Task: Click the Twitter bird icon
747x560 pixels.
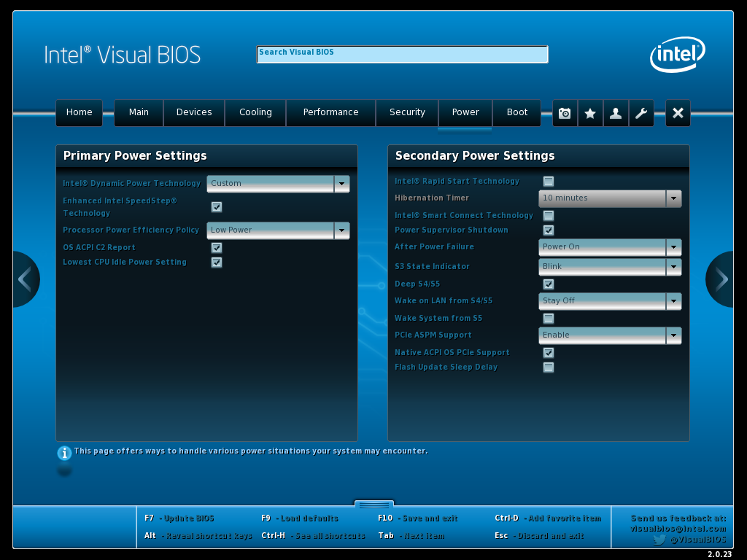Action: pos(659,540)
